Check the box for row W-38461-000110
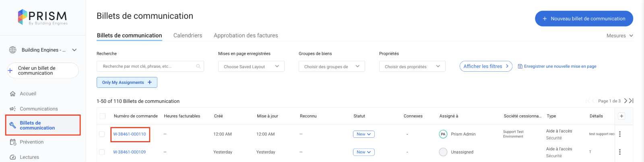Viewport: 644px width, 162px height. [102, 134]
